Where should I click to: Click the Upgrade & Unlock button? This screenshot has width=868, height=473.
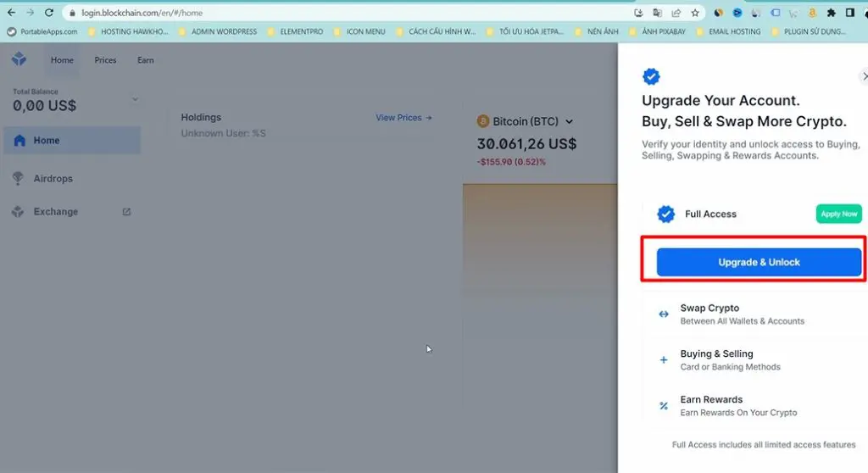click(759, 263)
